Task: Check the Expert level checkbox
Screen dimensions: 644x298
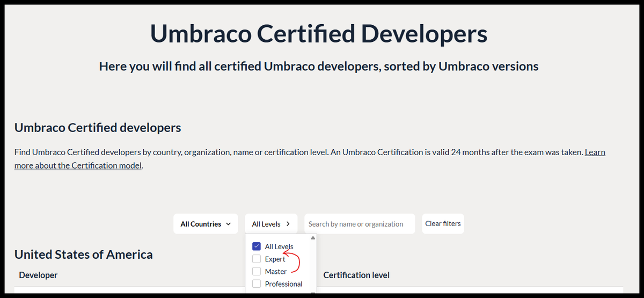Action: click(257, 259)
